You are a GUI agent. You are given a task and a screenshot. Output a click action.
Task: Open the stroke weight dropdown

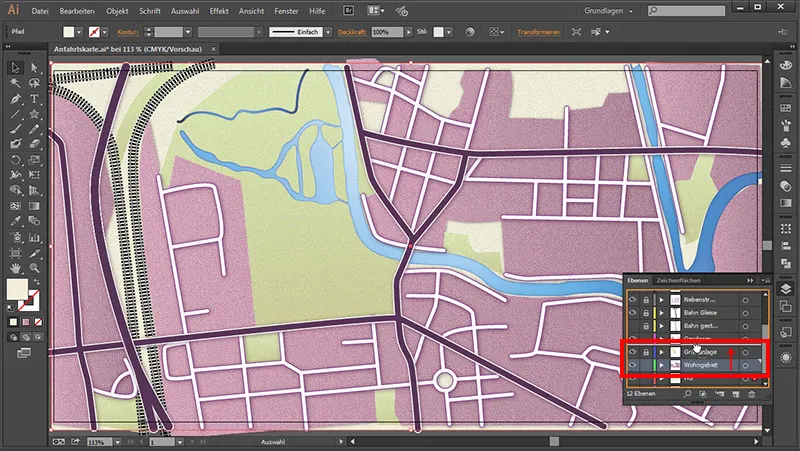pos(188,32)
